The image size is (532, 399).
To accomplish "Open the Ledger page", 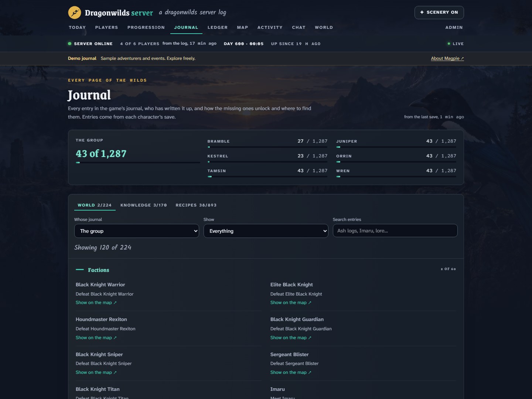I will point(218,27).
